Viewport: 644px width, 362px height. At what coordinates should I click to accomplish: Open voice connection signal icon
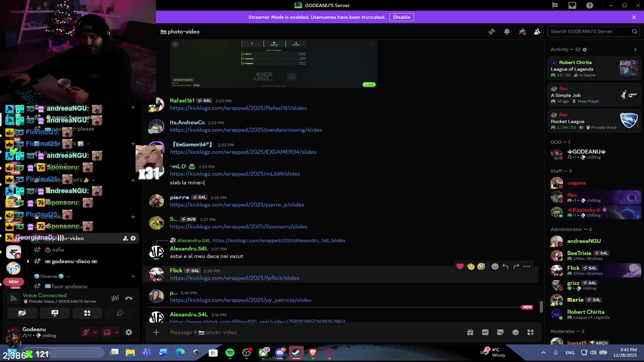coord(14,298)
